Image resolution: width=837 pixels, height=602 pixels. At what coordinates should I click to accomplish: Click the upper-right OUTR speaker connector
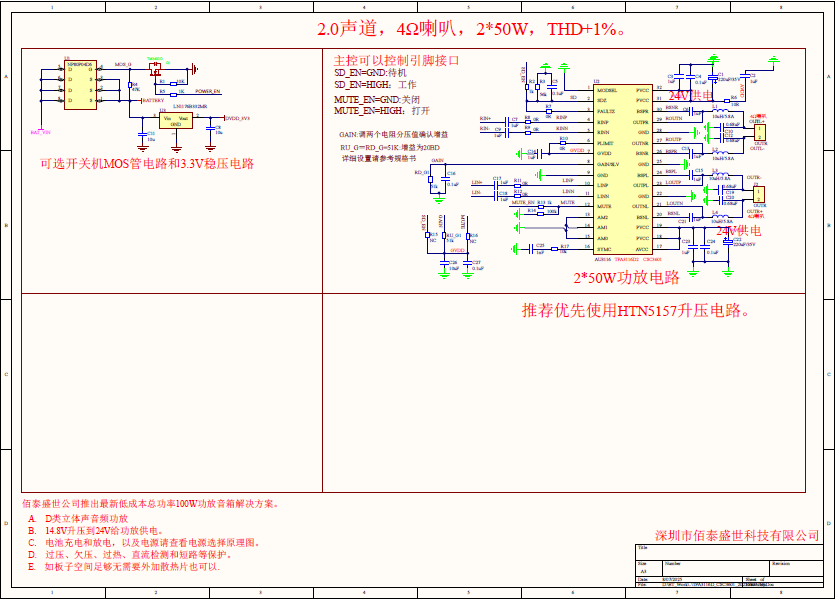click(761, 132)
